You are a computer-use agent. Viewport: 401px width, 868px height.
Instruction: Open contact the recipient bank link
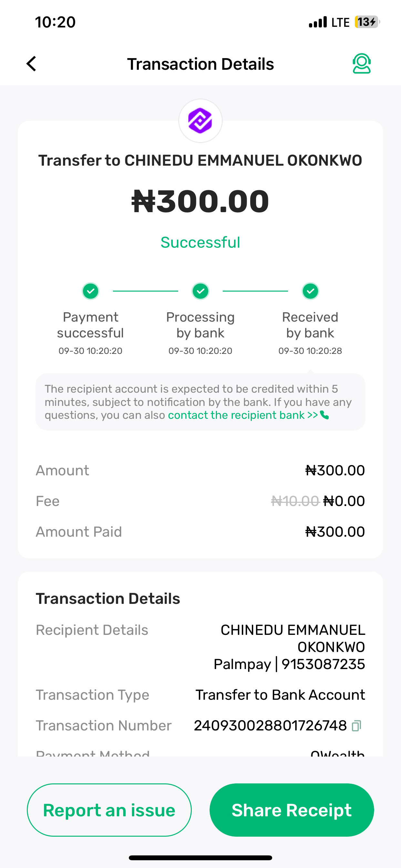[x=242, y=415]
